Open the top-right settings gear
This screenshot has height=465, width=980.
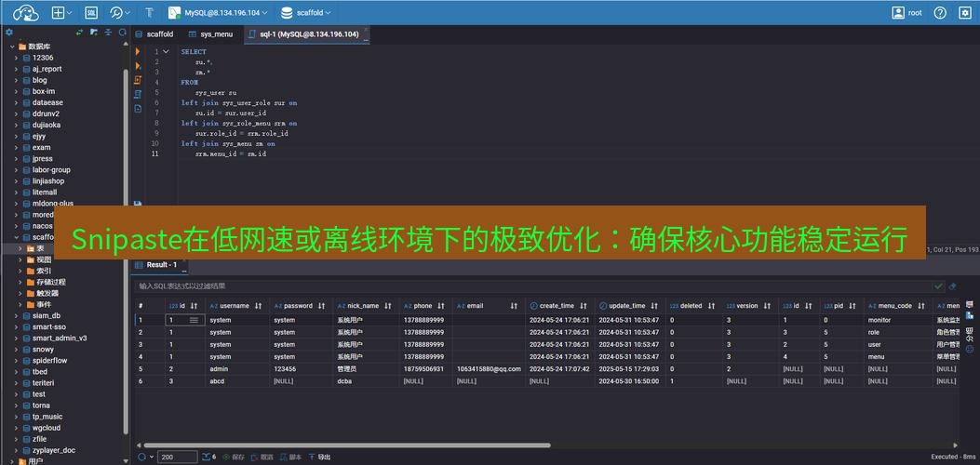click(965, 12)
